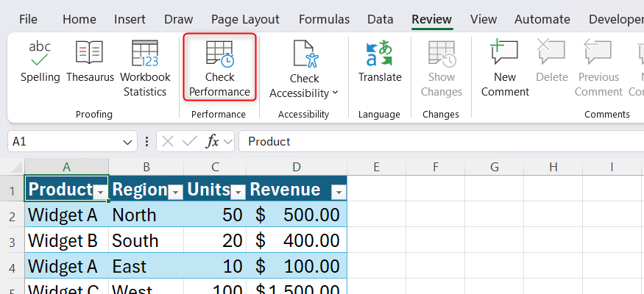
Task: Add a New Comment
Action: 505,69
